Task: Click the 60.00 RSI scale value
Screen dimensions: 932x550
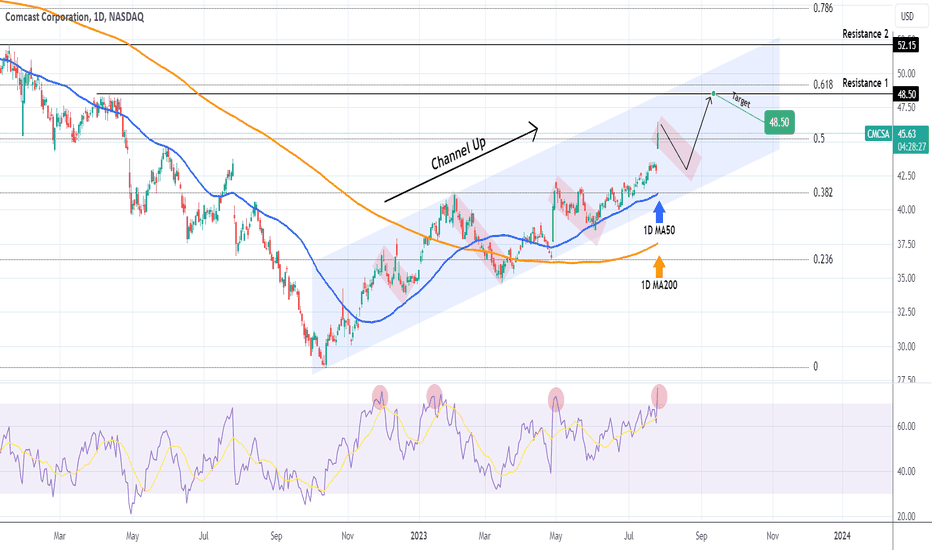Action: 906,426
